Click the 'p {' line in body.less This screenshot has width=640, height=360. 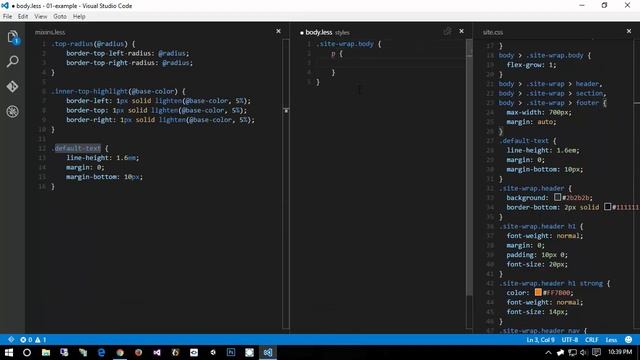337,53
